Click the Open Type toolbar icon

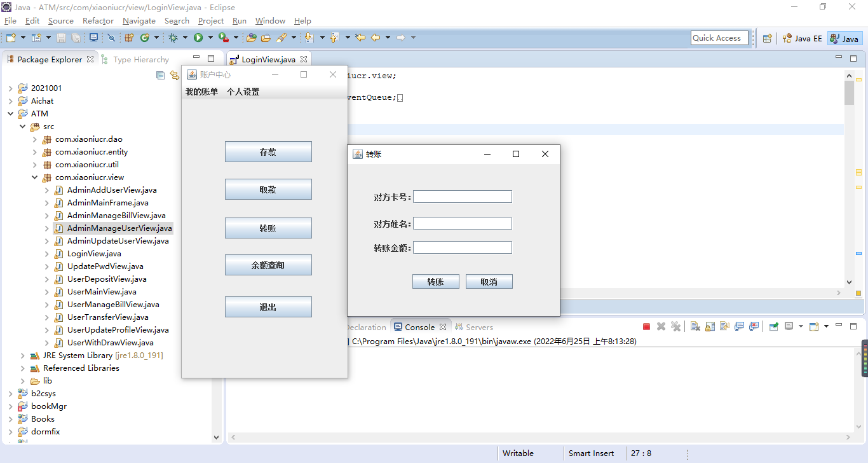tap(252, 38)
